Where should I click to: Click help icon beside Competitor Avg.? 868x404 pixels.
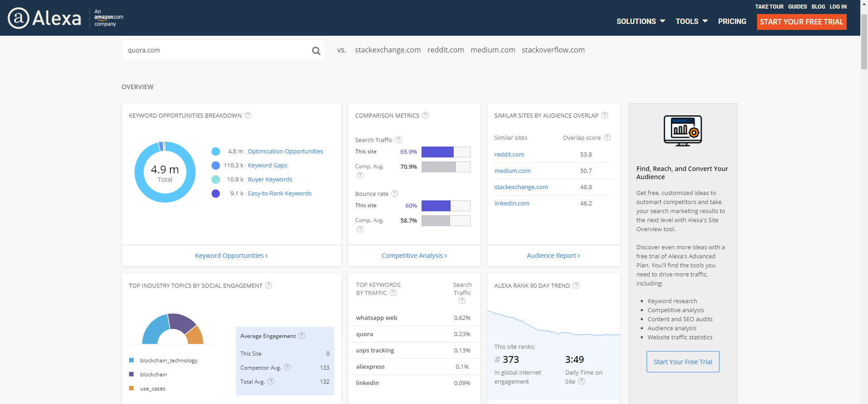287,367
